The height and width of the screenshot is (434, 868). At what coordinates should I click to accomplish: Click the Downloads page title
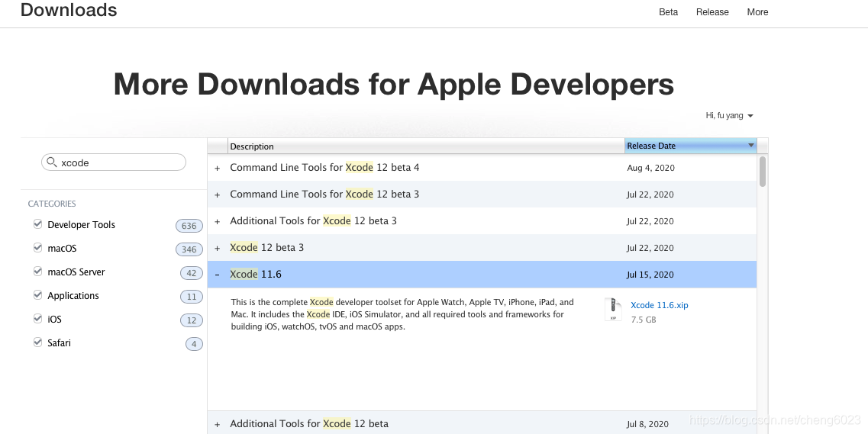pyautogui.click(x=69, y=10)
